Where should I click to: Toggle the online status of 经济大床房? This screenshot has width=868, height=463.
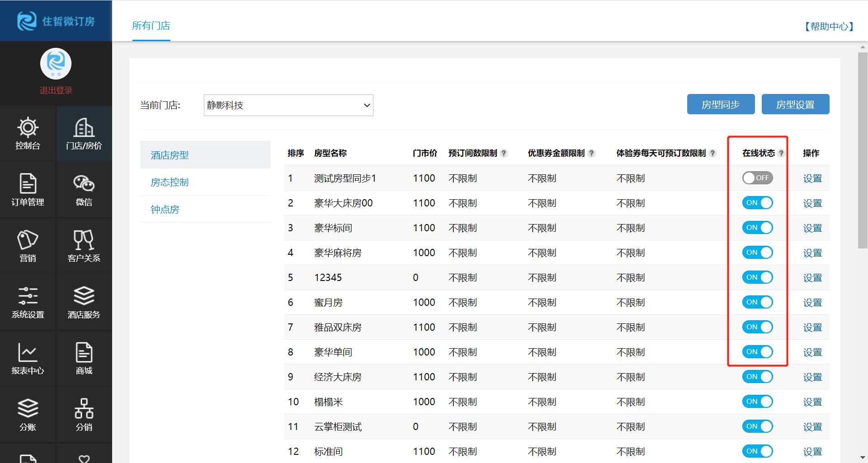click(x=758, y=377)
